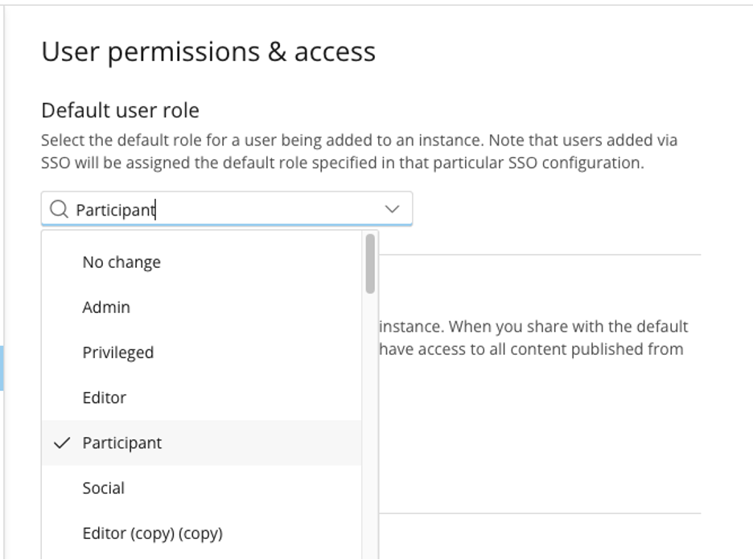Click text about sharing with the default
753x560 pixels.
click(x=533, y=327)
